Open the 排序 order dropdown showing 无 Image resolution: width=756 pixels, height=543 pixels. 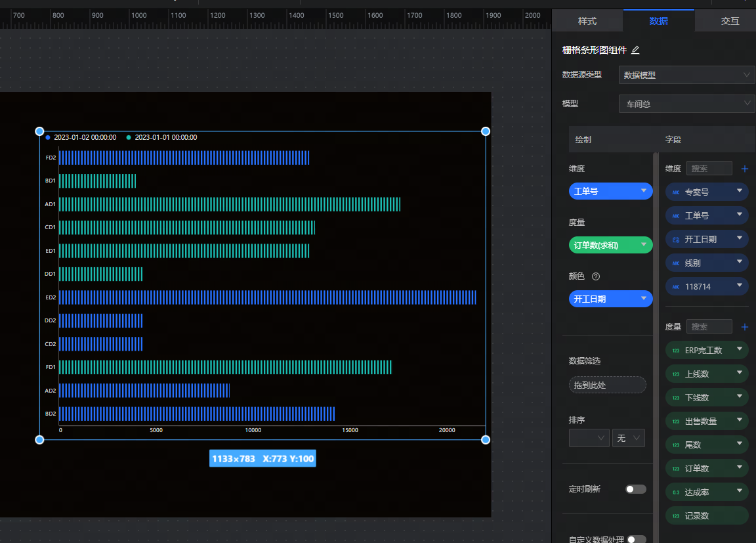click(628, 439)
